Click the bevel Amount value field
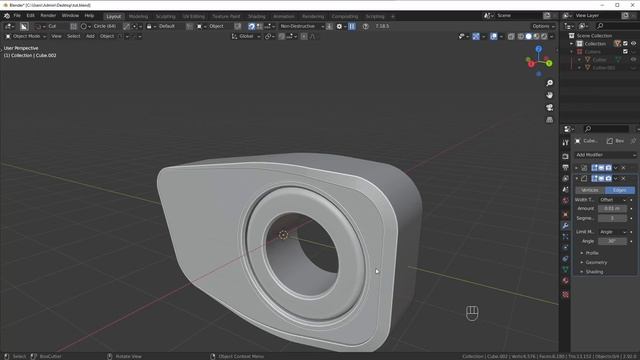 612,209
